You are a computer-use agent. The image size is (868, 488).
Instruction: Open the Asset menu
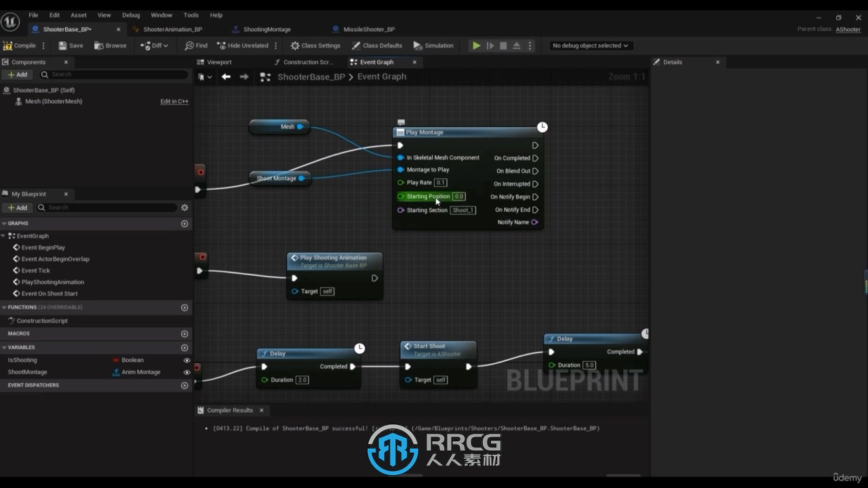pyautogui.click(x=79, y=15)
